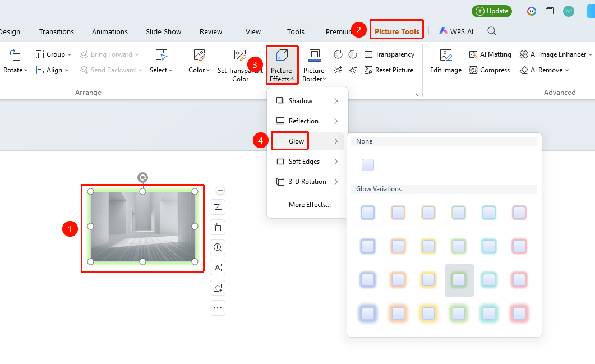Open the Picture Border dropdown
The height and width of the screenshot is (364, 595).
pos(314,65)
